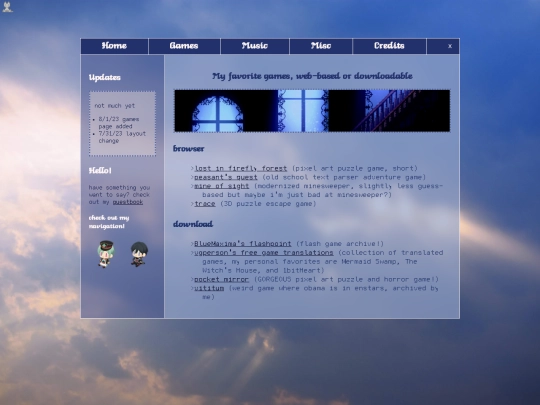Close the window with the x button

click(x=450, y=46)
